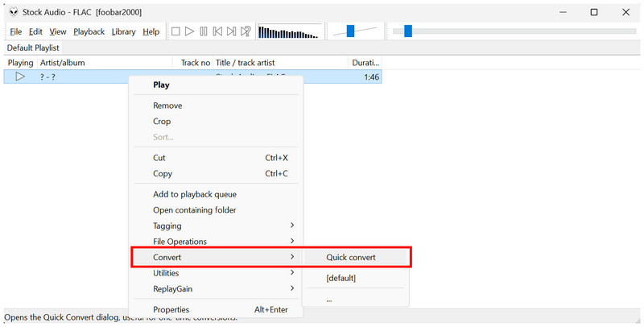Click Quick convert in the submenu
Viewport: 644px width, 327px height.
pos(356,257)
